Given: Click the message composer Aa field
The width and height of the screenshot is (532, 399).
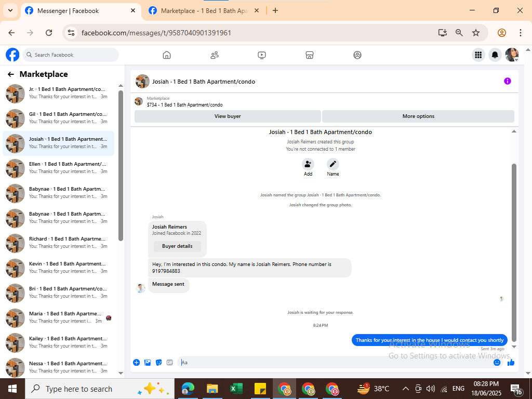Looking at the screenshot, I should coord(334,362).
